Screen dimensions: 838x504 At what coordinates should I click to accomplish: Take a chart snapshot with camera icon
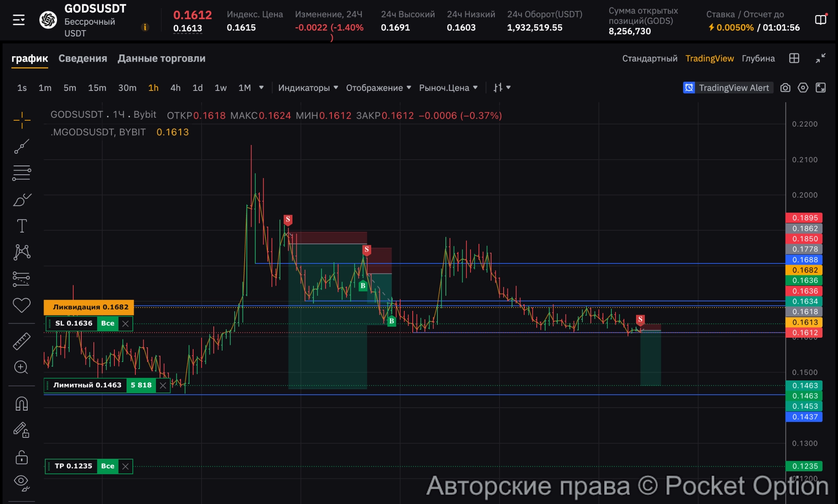(x=785, y=88)
